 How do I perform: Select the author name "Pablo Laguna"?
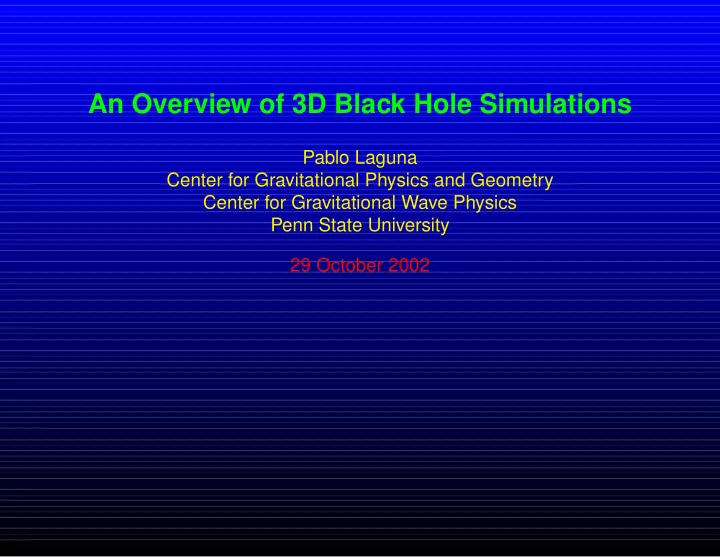pos(360,158)
